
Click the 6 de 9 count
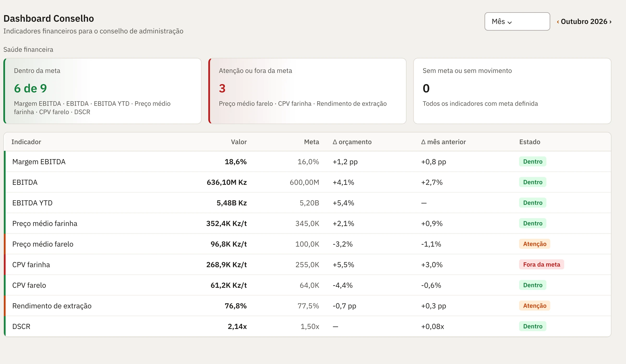(30, 88)
